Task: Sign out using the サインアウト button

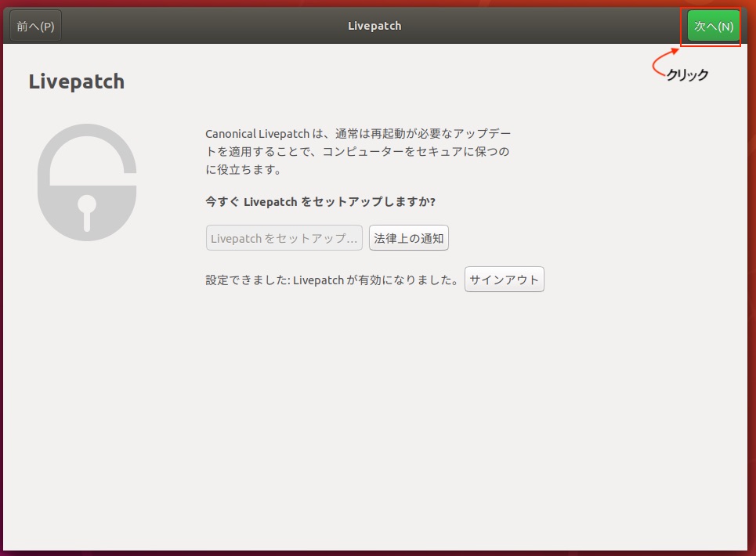Action: [504, 280]
